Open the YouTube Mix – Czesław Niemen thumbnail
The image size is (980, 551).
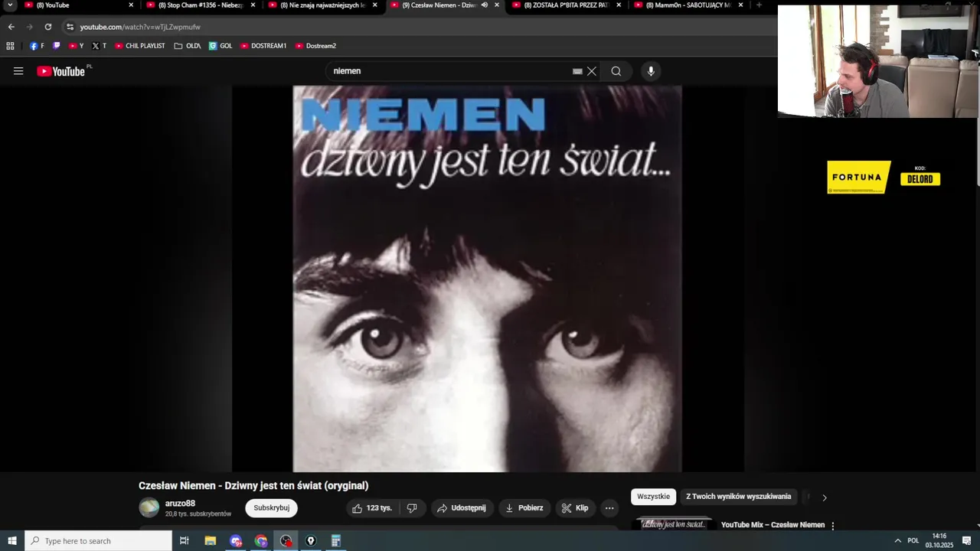pos(673,524)
